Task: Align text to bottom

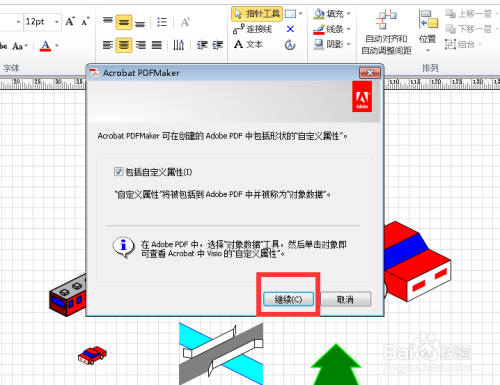Action: tap(140, 23)
